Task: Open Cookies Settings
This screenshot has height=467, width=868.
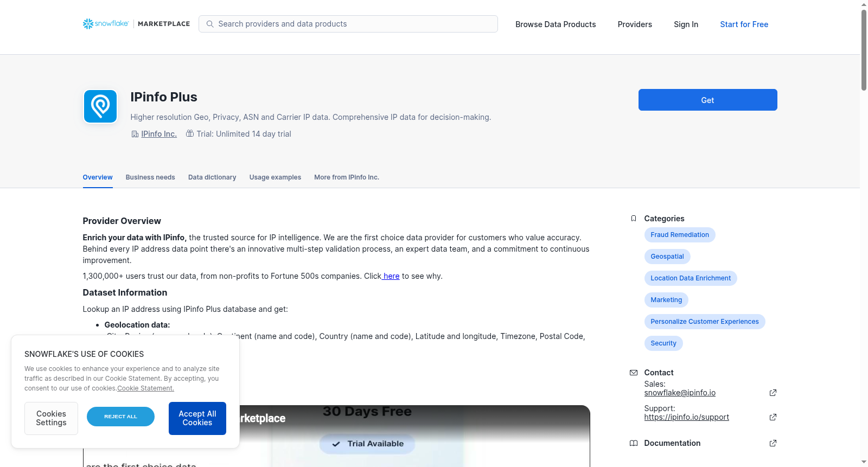Action: (51, 418)
